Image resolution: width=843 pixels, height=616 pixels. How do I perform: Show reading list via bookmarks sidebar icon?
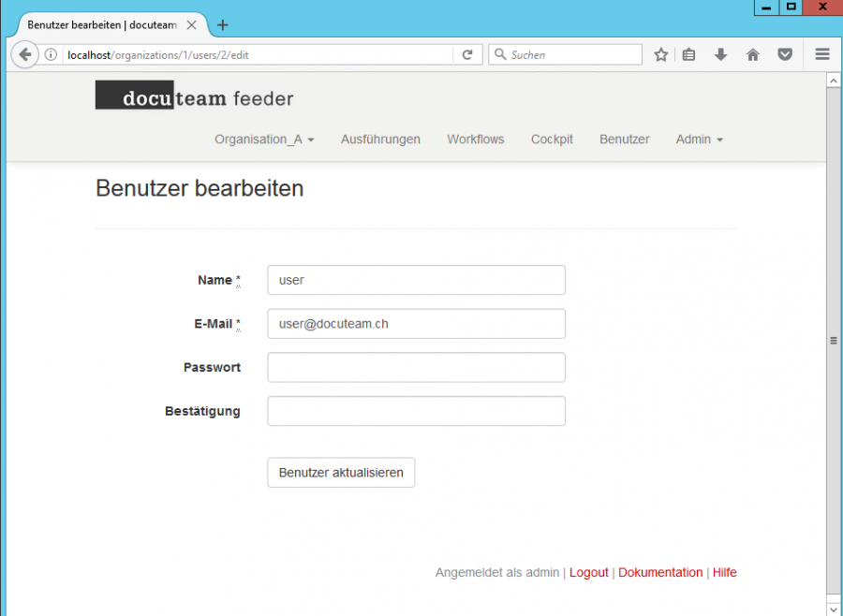pyautogui.click(x=688, y=54)
